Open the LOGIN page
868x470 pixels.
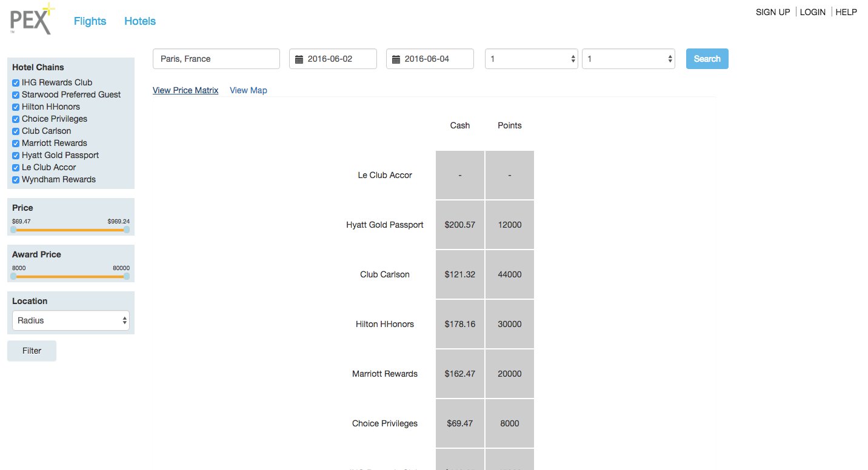click(812, 12)
